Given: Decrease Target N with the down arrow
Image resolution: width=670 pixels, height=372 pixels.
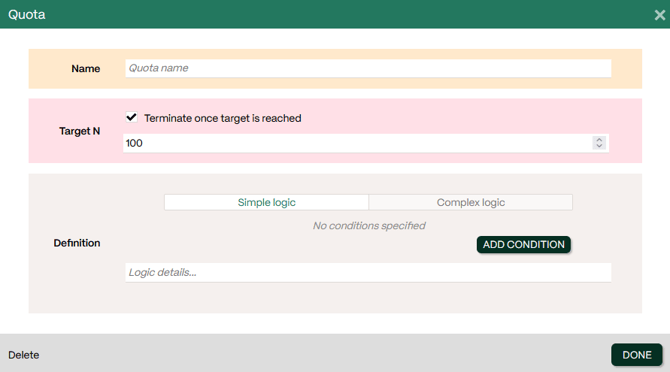Looking at the screenshot, I should click(x=599, y=146).
